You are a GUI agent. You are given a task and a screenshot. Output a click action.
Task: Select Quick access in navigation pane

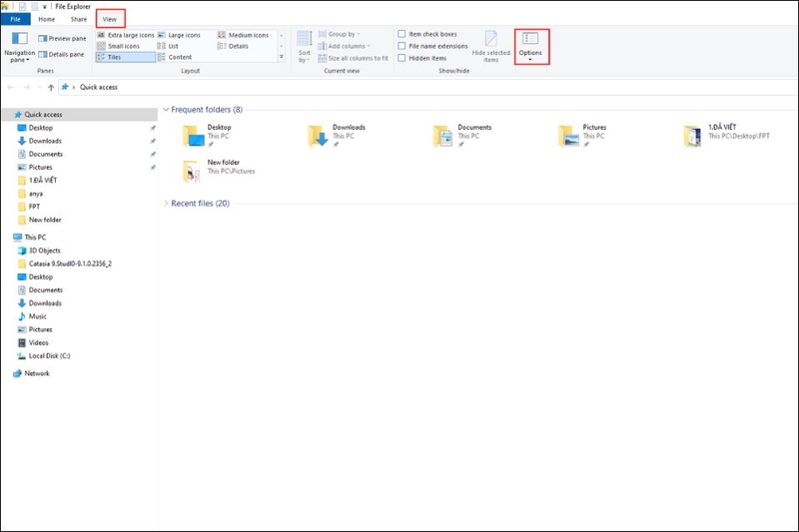[80, 115]
